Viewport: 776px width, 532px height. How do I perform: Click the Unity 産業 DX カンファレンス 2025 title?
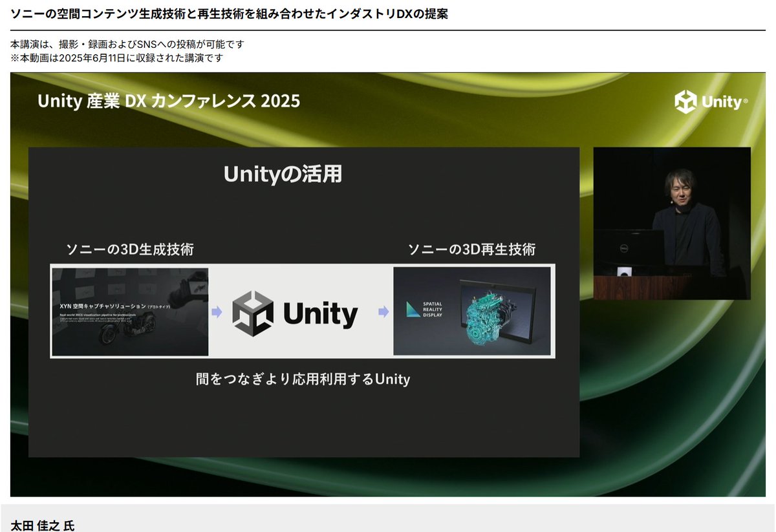tap(169, 101)
